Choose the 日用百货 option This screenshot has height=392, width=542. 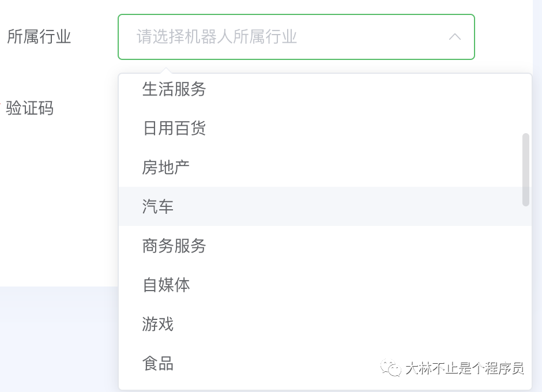174,128
